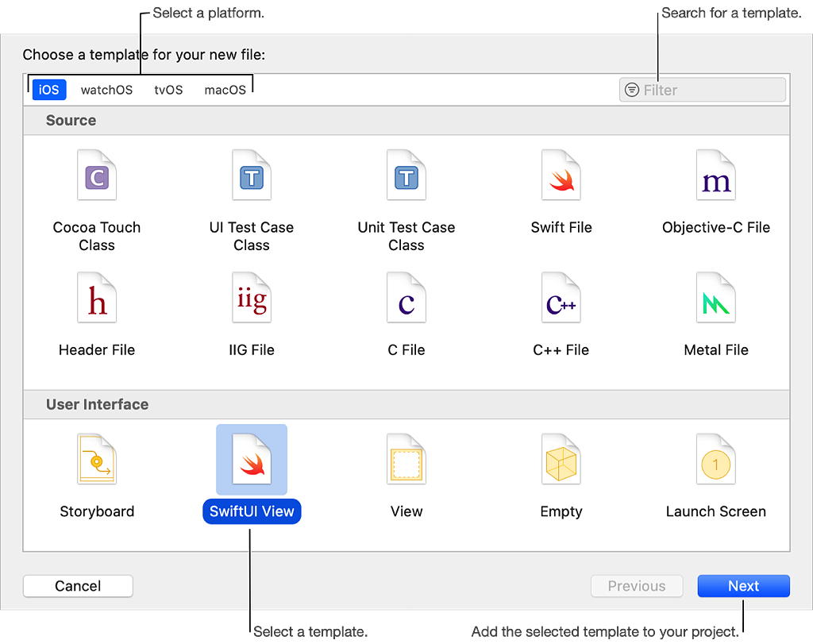Screen dimensions: 813x644
Task: Click the "Storyboard" label
Action: point(97,511)
